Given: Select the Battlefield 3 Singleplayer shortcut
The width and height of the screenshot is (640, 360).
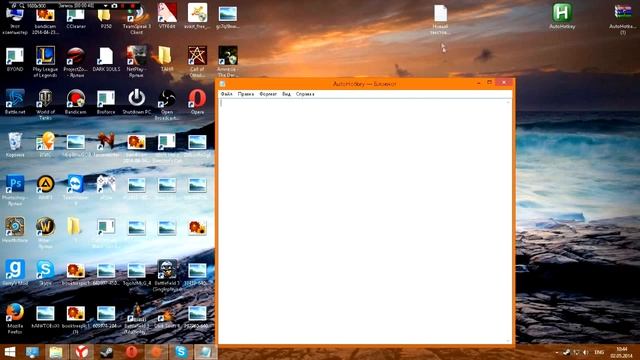Looking at the screenshot, I should point(167,276).
